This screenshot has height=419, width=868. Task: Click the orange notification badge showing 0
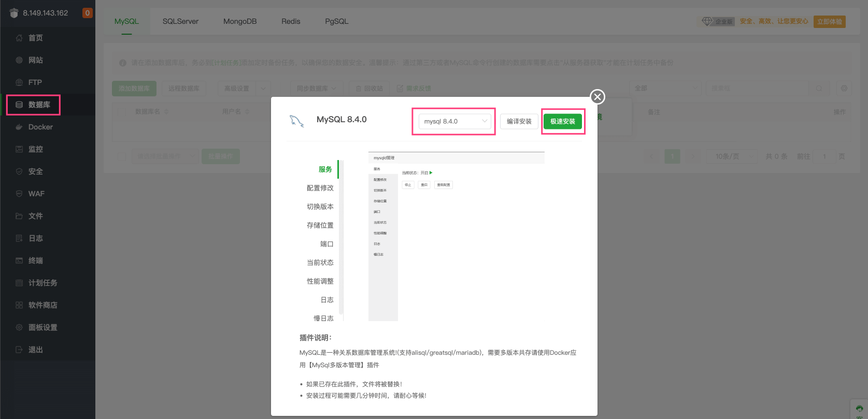click(88, 13)
